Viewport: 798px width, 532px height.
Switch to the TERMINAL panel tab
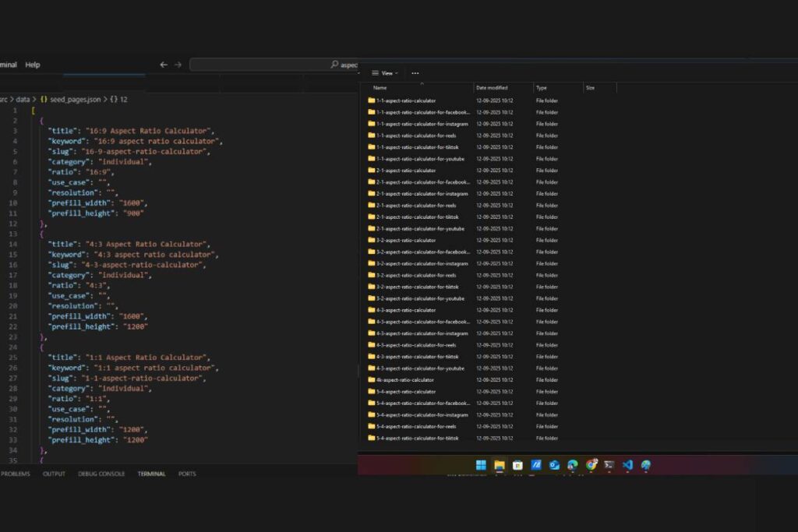tap(151, 474)
